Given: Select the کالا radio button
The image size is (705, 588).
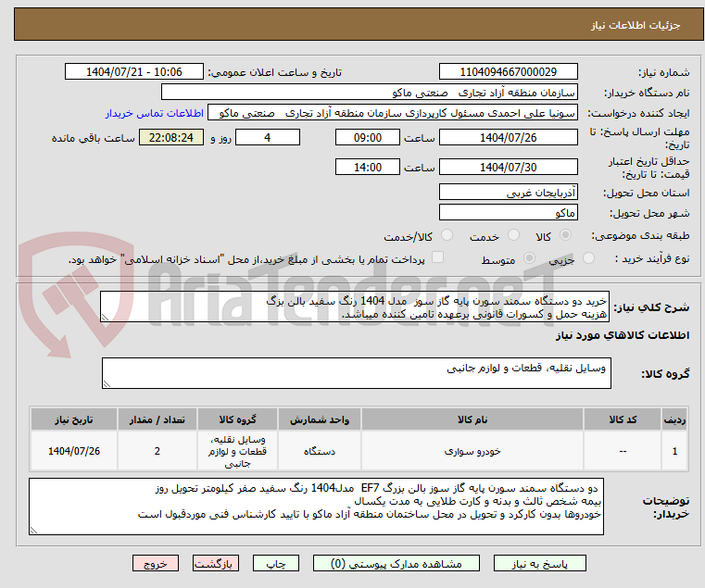Looking at the screenshot, I should 566,235.
